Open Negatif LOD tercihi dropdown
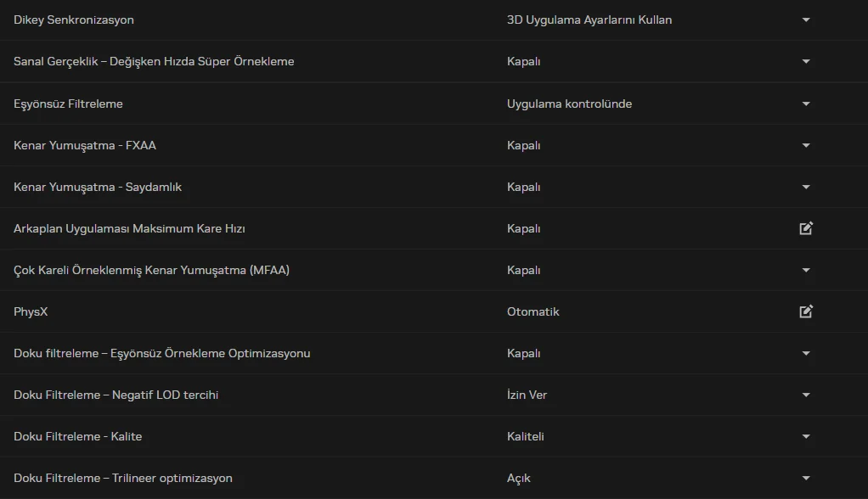868x499 pixels. [806, 395]
